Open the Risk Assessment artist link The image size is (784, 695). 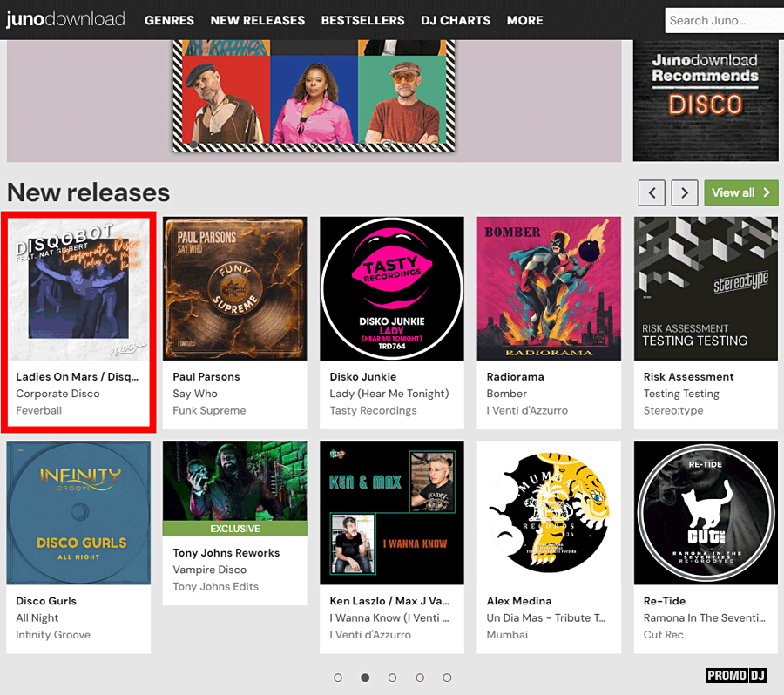point(688,377)
